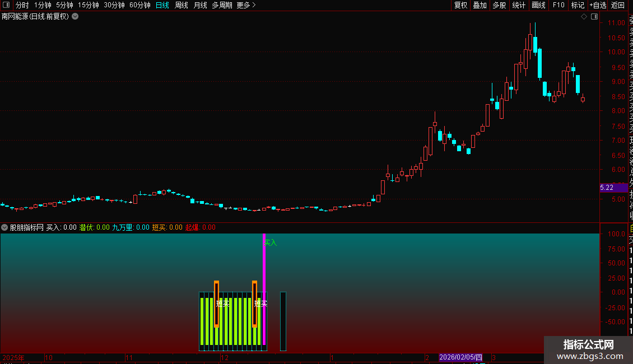The height and width of the screenshot is (364, 633).
Task: Expand the 股朋指标网 indicator menu
Action: (4, 227)
